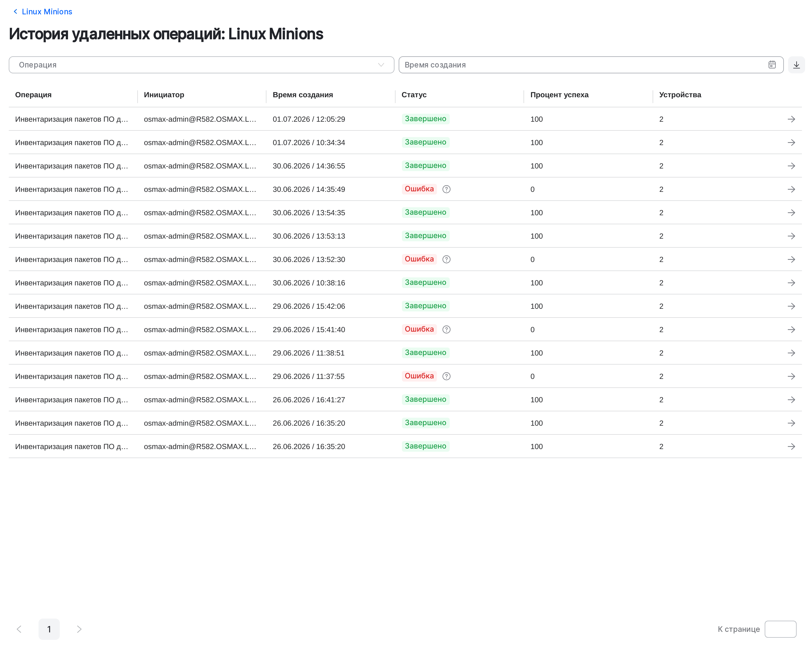Show error help icon for 29.06.2026 15:41:40
Image resolution: width=812 pixels, height=647 pixels.
click(x=446, y=329)
